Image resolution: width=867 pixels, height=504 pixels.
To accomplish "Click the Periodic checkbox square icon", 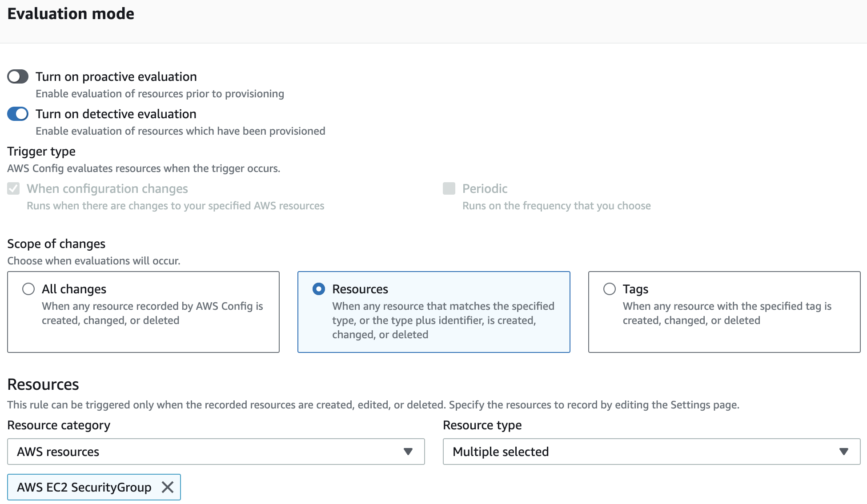I will point(448,188).
